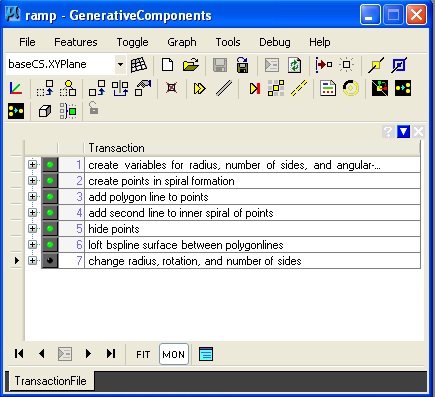The image size is (435, 397).
Task: Expand transaction 5 hide points
Action: (32, 229)
